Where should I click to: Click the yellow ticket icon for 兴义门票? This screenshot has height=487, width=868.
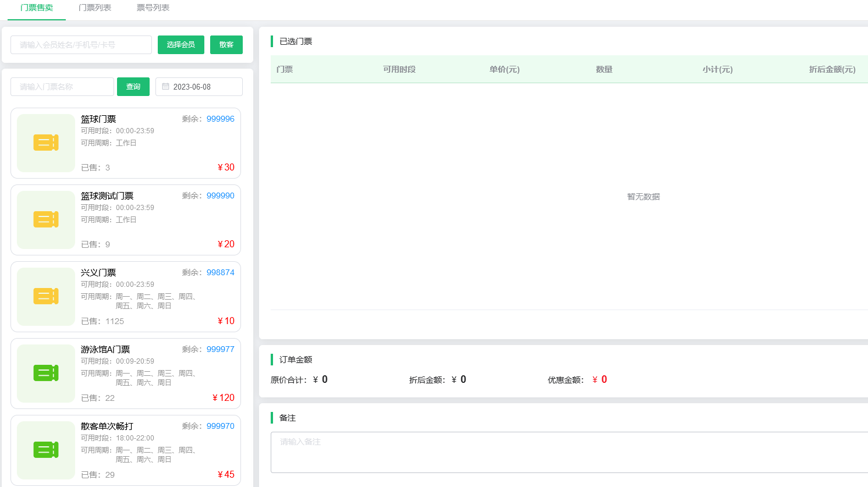46,296
